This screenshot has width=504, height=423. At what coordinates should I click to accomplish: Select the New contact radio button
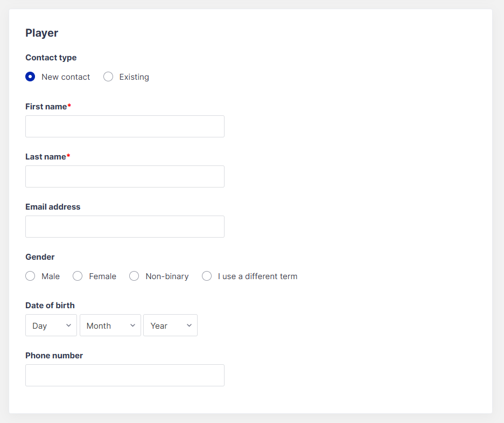click(31, 77)
